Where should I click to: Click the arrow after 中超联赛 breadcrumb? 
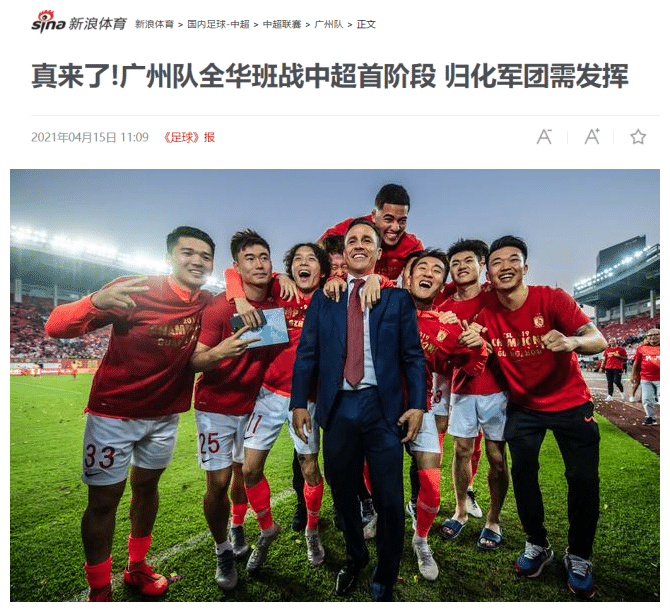point(308,25)
